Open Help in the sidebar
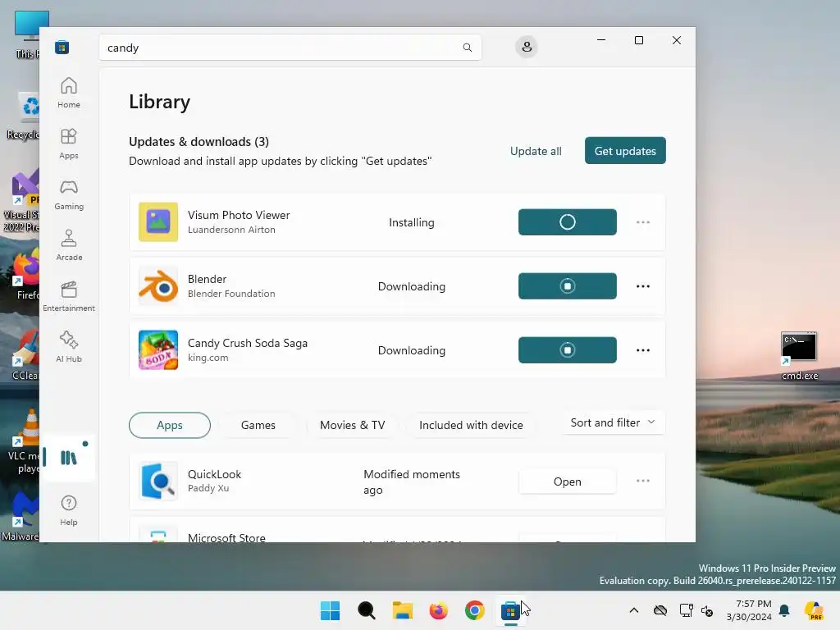 [69, 510]
